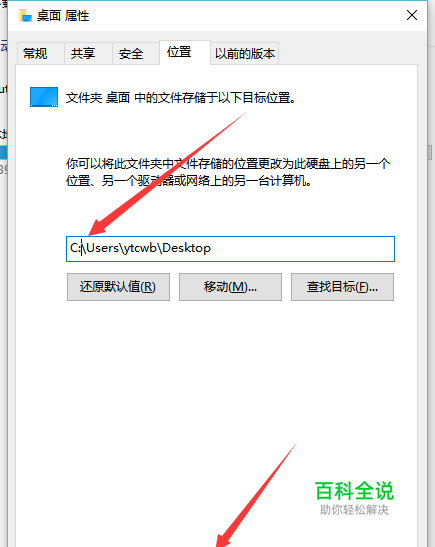Click the folder icon in the title bar
Image resolution: width=435 pixels, height=547 pixels.
click(x=25, y=15)
